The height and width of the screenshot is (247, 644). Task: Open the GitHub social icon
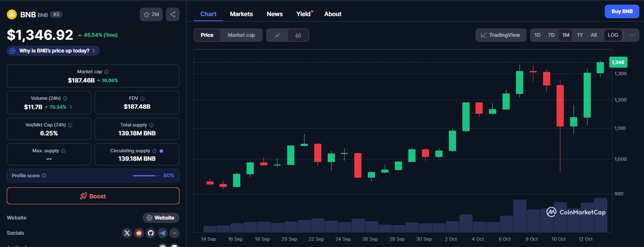pos(151,233)
